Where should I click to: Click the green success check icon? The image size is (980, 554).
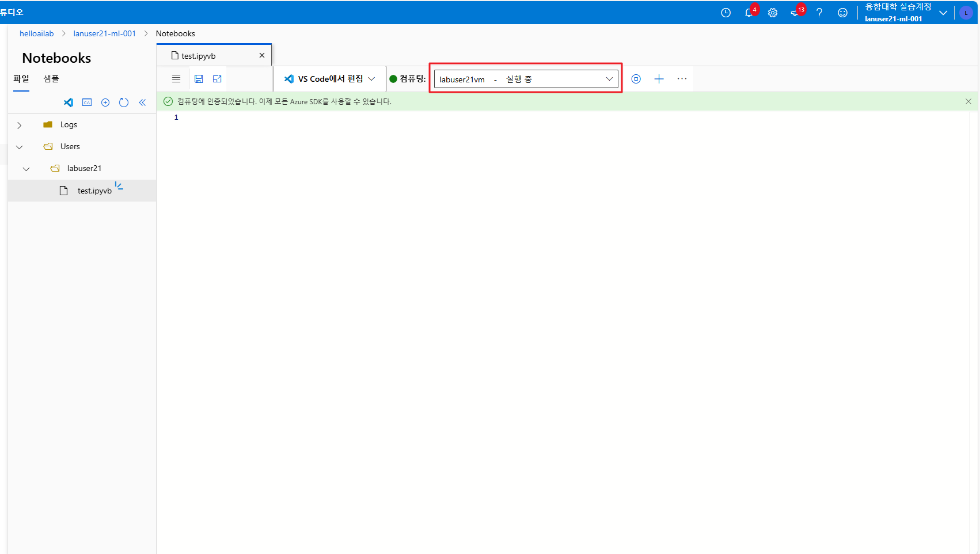168,101
